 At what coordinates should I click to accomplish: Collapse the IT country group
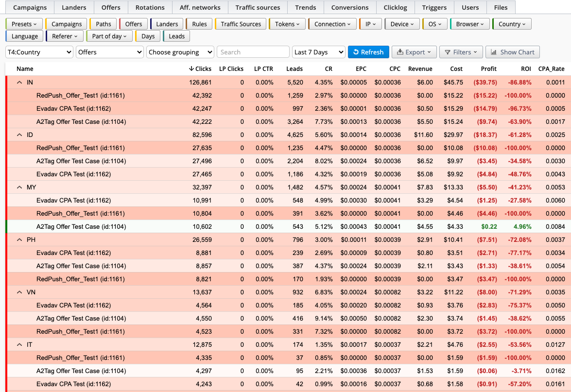click(x=19, y=345)
